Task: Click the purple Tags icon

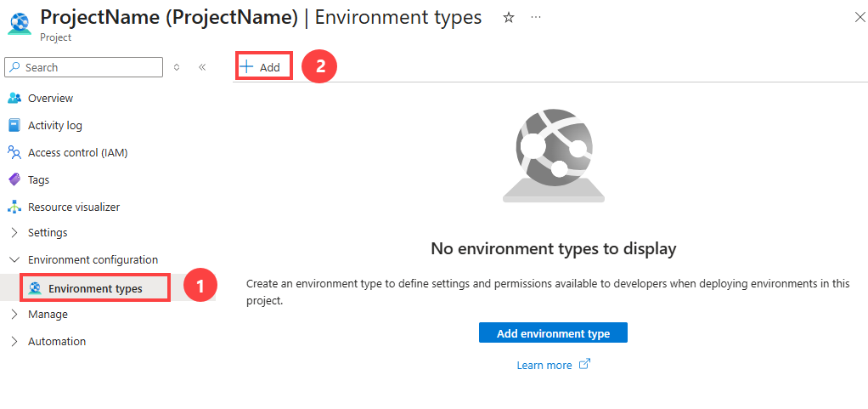Action: pyautogui.click(x=14, y=179)
